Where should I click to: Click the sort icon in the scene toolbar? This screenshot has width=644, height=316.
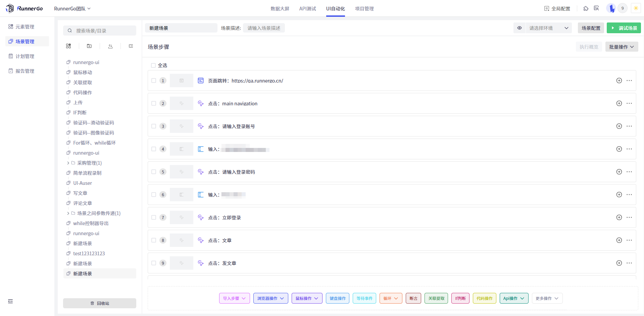click(110, 46)
